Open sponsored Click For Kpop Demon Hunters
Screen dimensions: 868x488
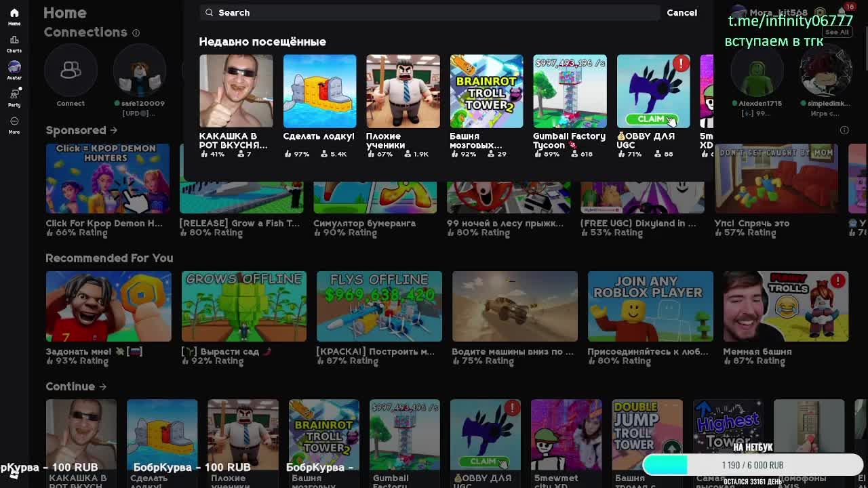pos(108,178)
